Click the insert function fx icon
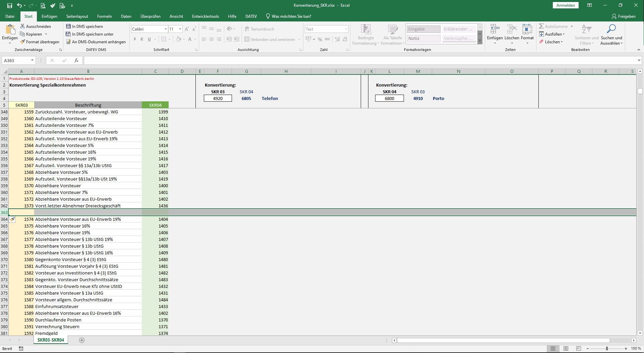Viewport: 644px width, 353px height. coord(76,60)
